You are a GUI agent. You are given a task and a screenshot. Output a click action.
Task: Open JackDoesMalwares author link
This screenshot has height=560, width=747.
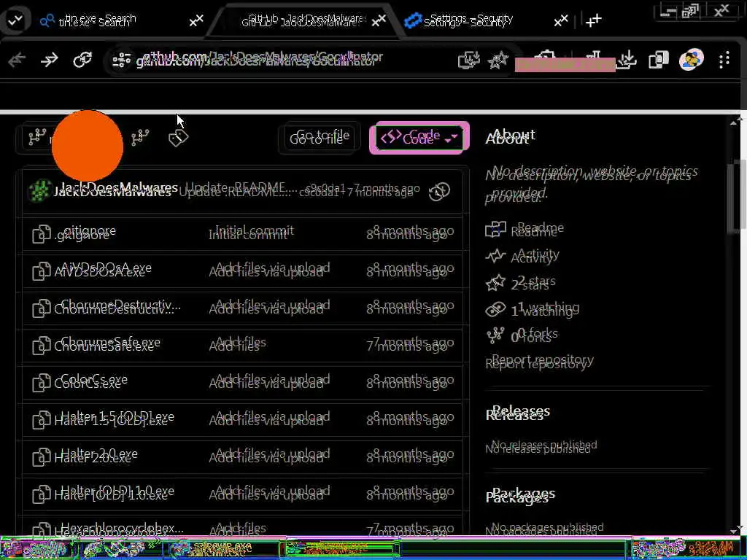coord(115,190)
